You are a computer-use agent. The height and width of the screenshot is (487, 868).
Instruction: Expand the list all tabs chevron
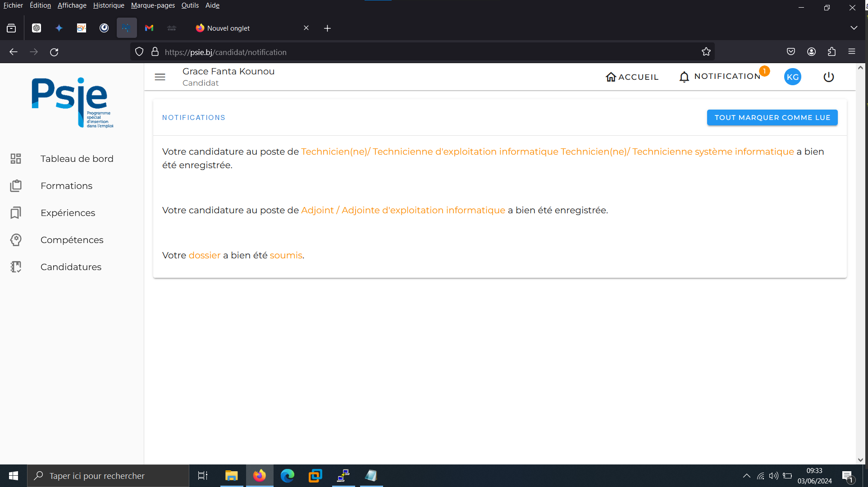pos(854,28)
